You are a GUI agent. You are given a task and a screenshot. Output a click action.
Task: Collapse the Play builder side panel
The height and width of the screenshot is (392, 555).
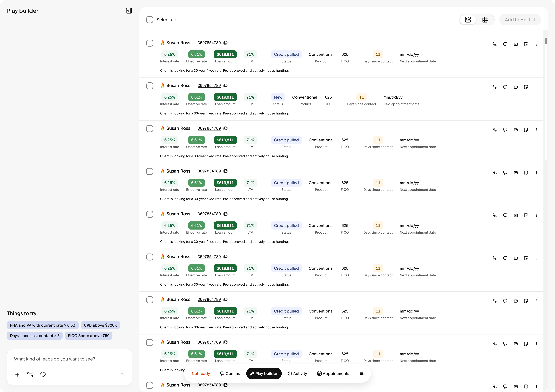(x=129, y=11)
